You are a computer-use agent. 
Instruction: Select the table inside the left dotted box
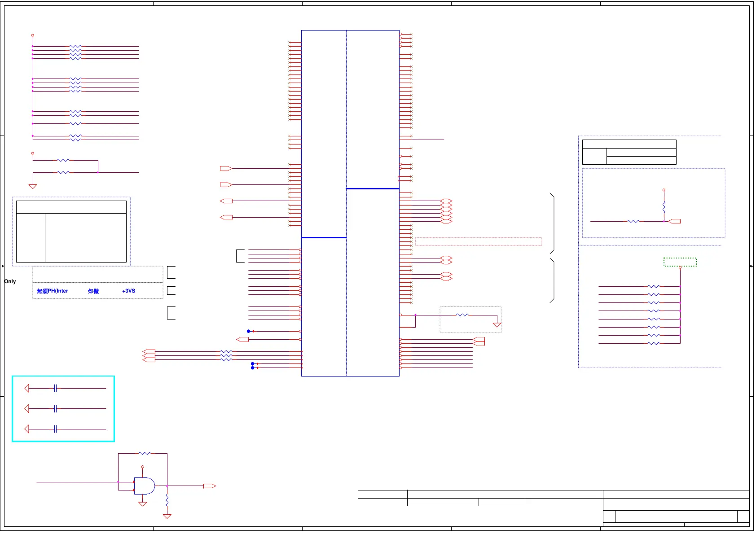71,232
